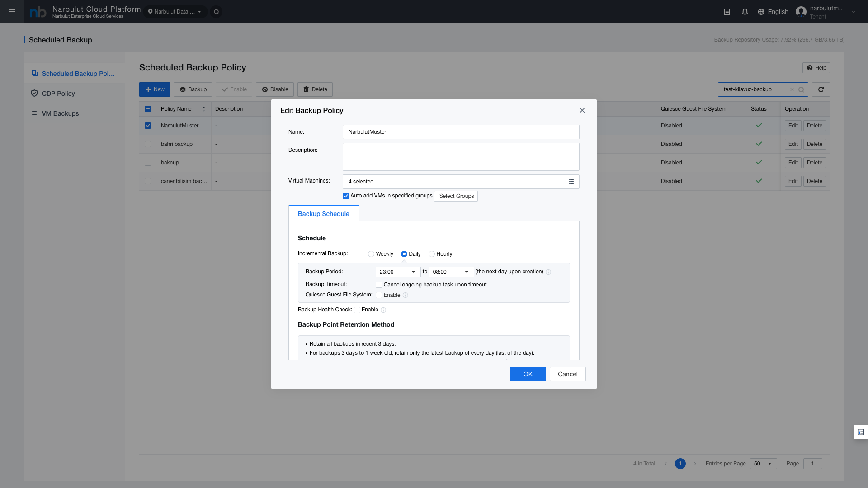Delete the caner bilisim policy row

coord(815,181)
